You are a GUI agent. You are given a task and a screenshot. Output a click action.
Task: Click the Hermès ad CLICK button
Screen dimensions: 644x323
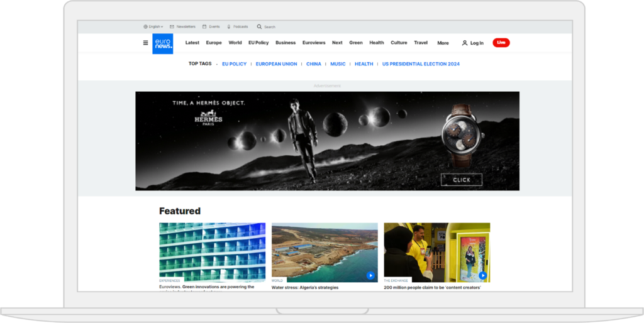coord(461,180)
